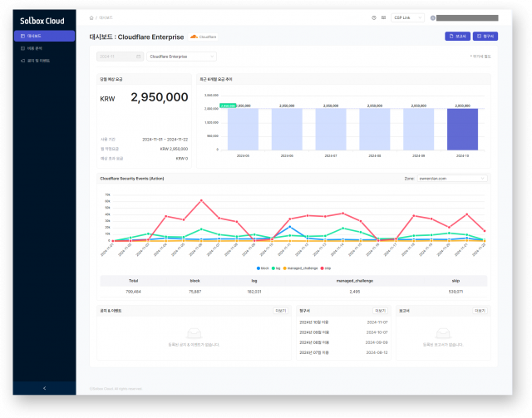
Task: Click the usage period 2024-11-01 ~ 2024-11-22 text
Action: 165,140
